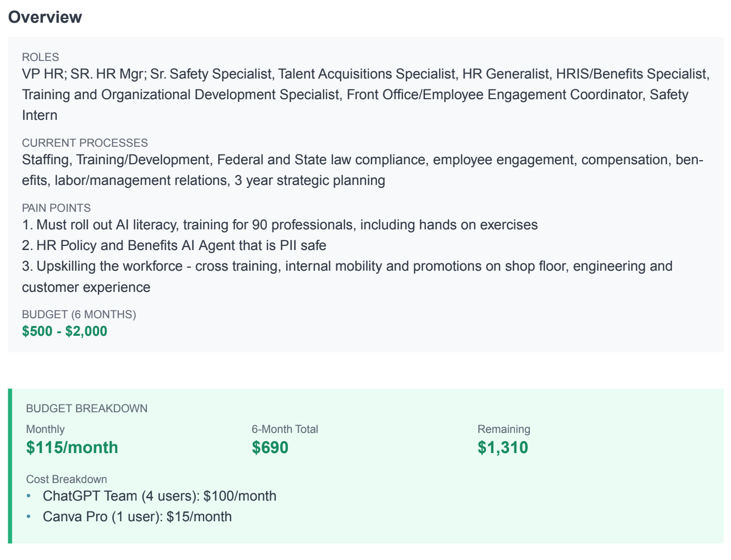Select the $1,310 remaining amount
Viewport: 731px width, 560px height.
502,447
